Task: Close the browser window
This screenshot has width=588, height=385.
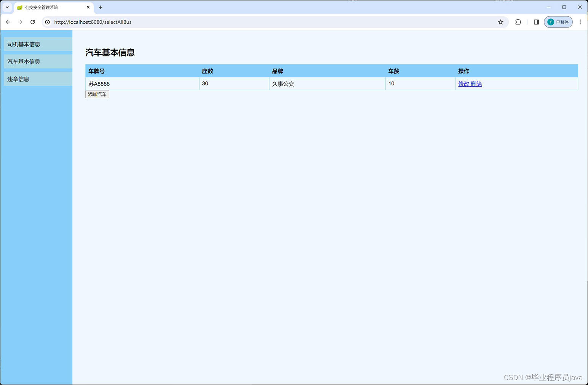Action: coord(580,7)
